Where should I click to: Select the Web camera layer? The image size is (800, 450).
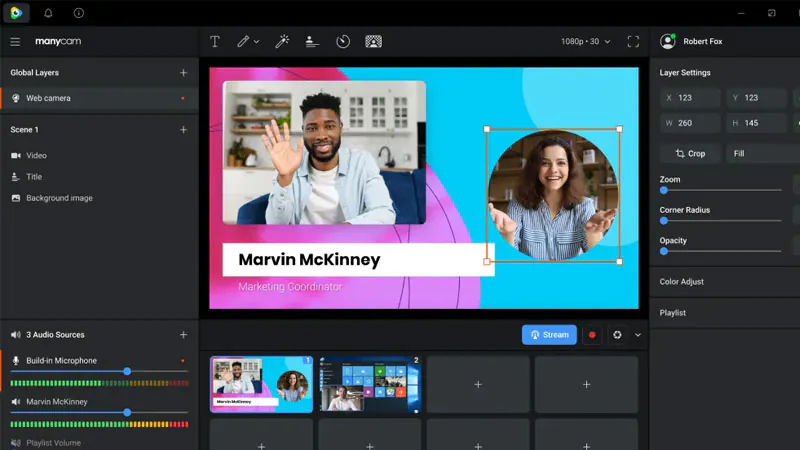tap(99, 98)
